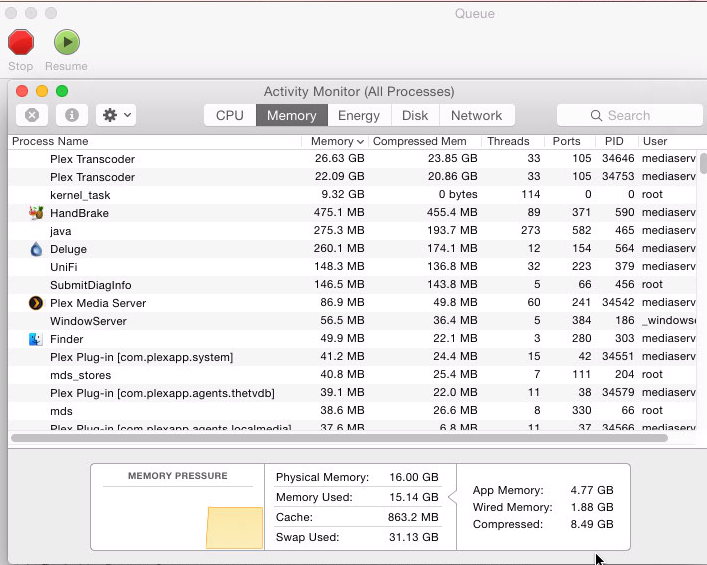The width and height of the screenshot is (707, 565).
Task: Switch to the Memory tab
Action: click(x=292, y=115)
